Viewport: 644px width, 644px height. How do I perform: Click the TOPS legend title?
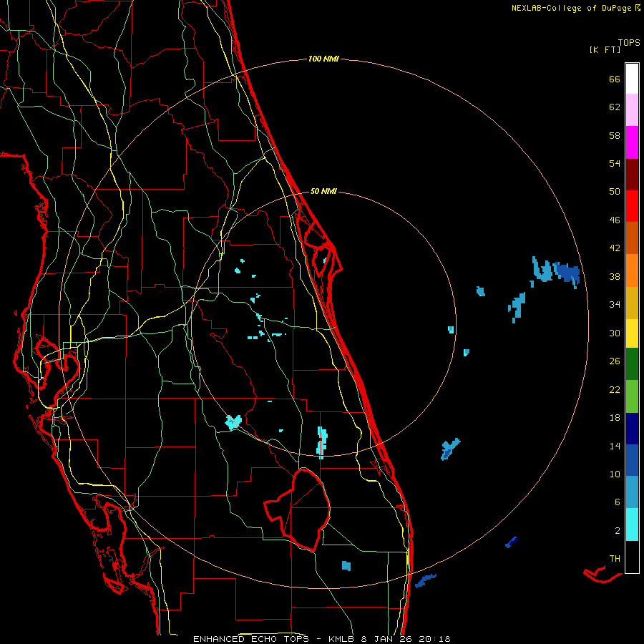(629, 43)
